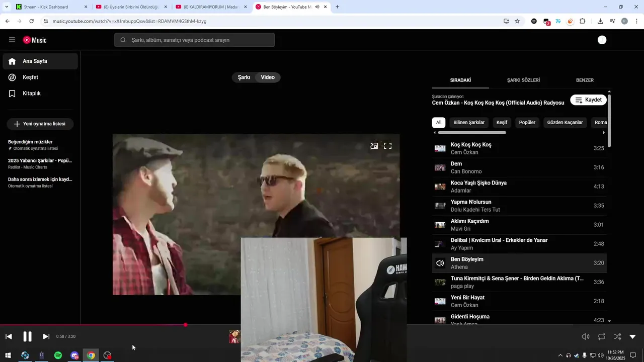Click the YouTube Music logo
644x362 pixels.
pyautogui.click(x=35, y=40)
